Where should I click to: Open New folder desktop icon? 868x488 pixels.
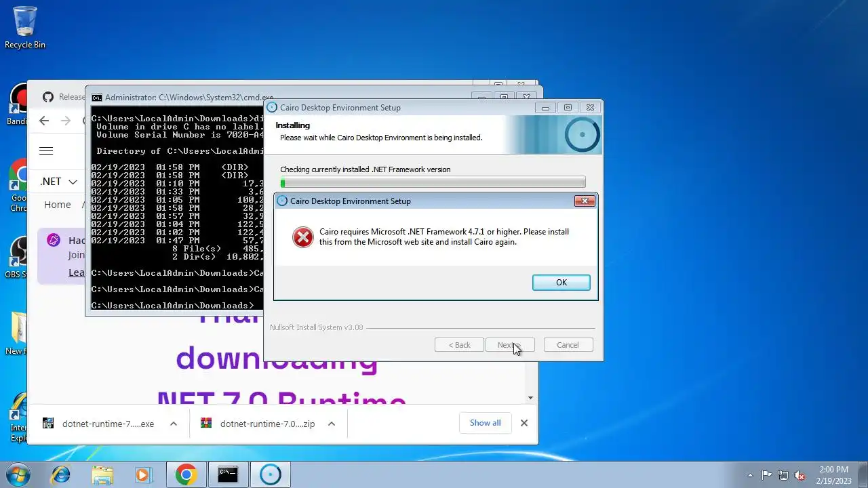click(x=18, y=334)
